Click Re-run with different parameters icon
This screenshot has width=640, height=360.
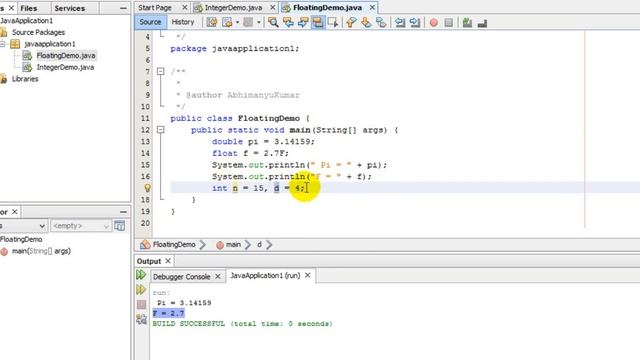point(141,289)
